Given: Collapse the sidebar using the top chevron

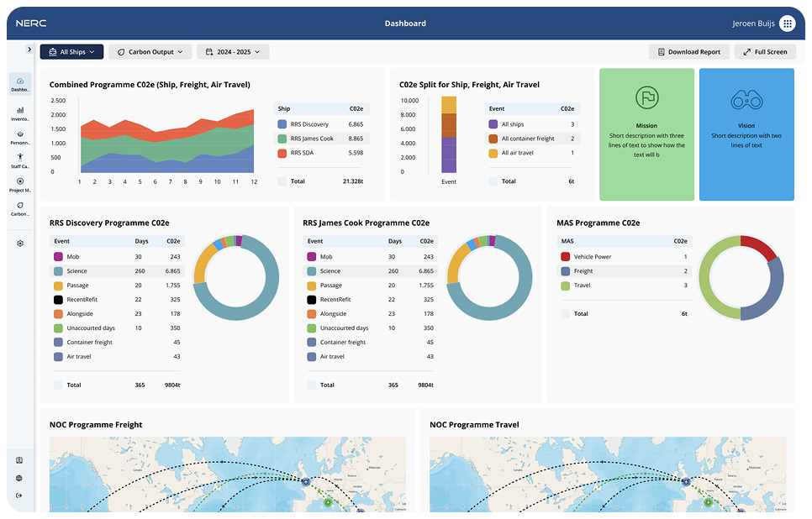Looking at the screenshot, I should [x=29, y=49].
